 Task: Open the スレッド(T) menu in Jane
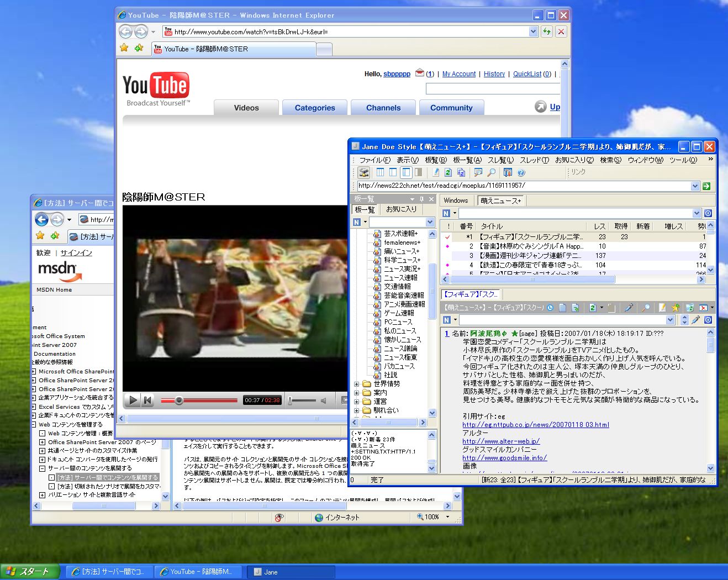click(x=534, y=160)
